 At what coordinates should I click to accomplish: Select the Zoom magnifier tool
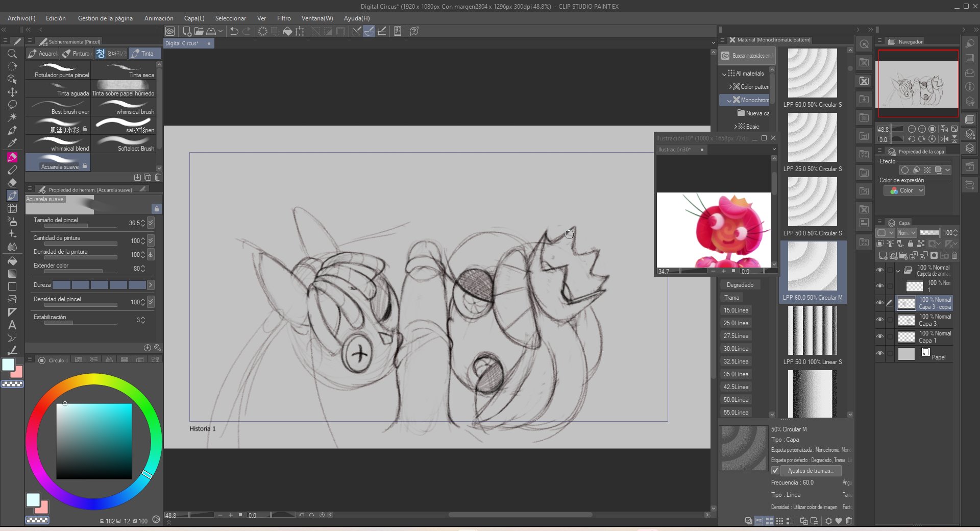coord(12,54)
